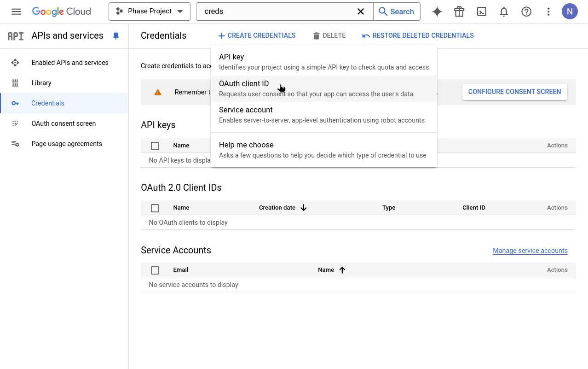588x369 pixels.
Task: Open the Gemini AI sparkle assistant icon
Action: point(437,12)
